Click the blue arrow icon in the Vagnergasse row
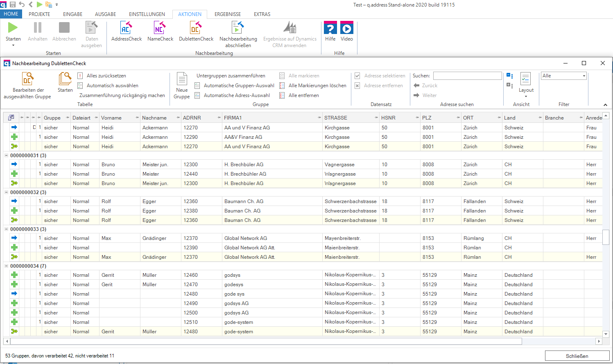The image size is (613, 364). click(x=14, y=164)
